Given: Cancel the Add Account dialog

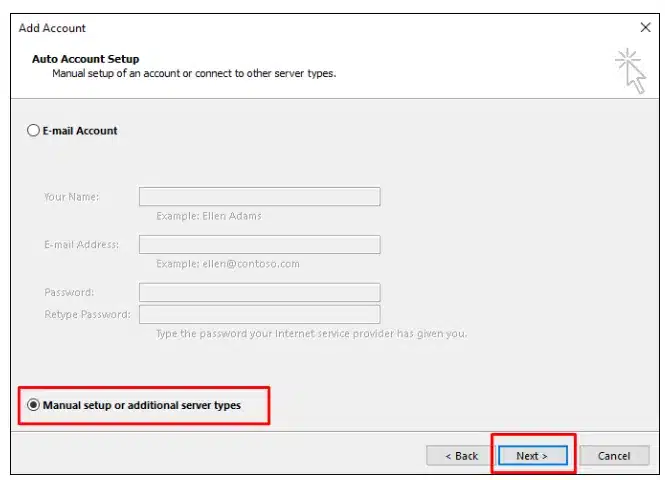Looking at the screenshot, I should click(614, 456).
